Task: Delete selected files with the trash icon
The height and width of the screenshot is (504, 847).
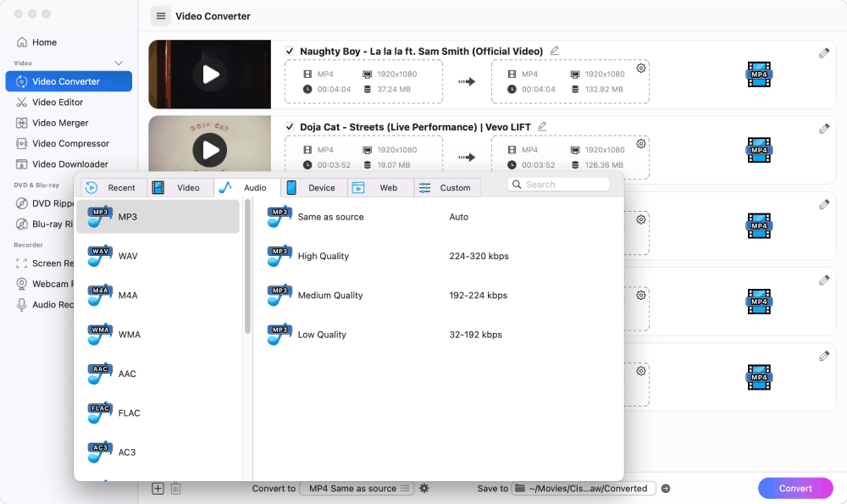Action: [175, 489]
